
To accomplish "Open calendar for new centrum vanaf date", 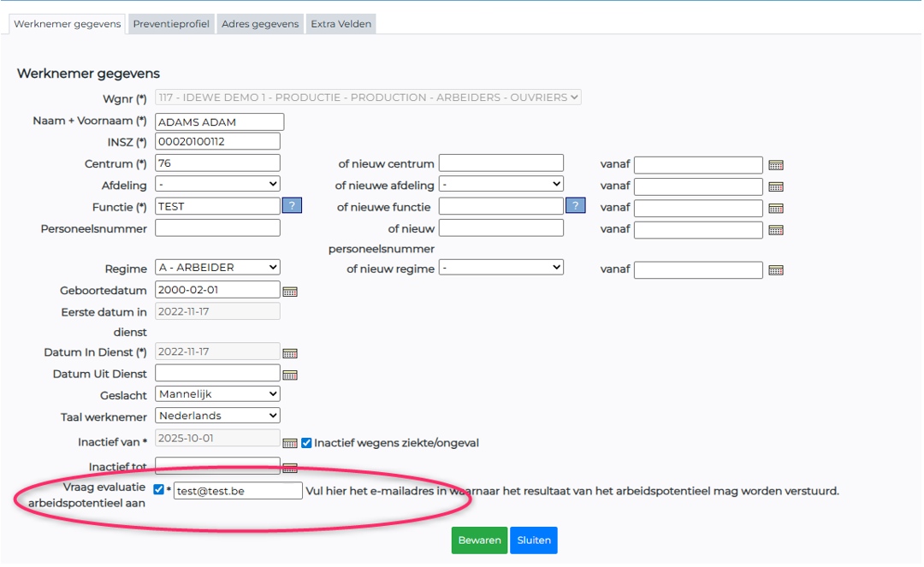I will click(x=776, y=165).
